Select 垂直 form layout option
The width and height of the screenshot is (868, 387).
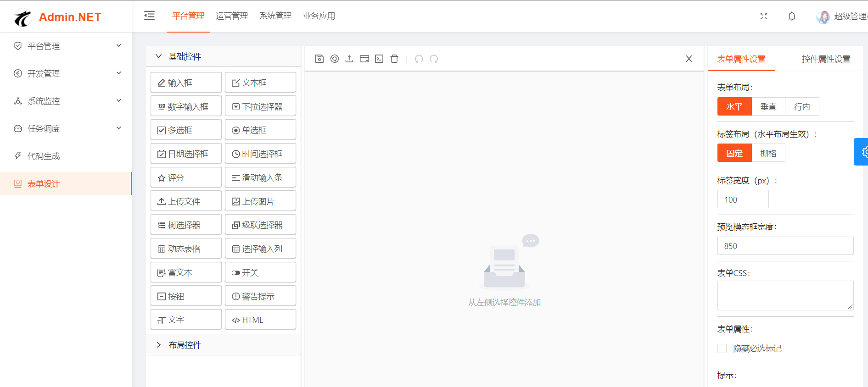pyautogui.click(x=768, y=107)
